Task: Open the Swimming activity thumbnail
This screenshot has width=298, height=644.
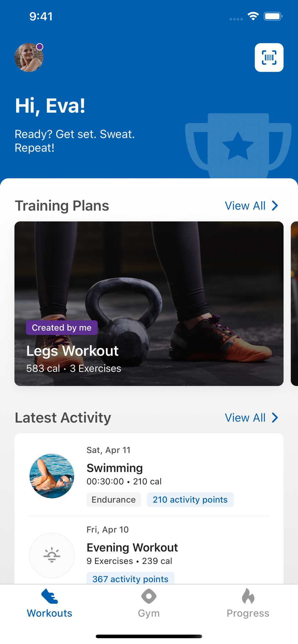Action: (52, 476)
